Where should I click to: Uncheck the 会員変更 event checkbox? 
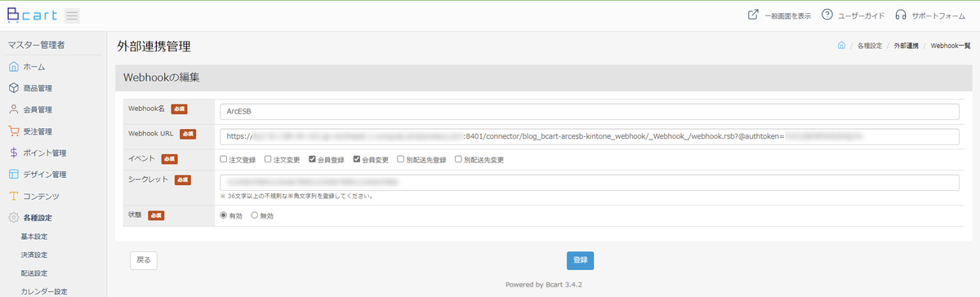357,159
